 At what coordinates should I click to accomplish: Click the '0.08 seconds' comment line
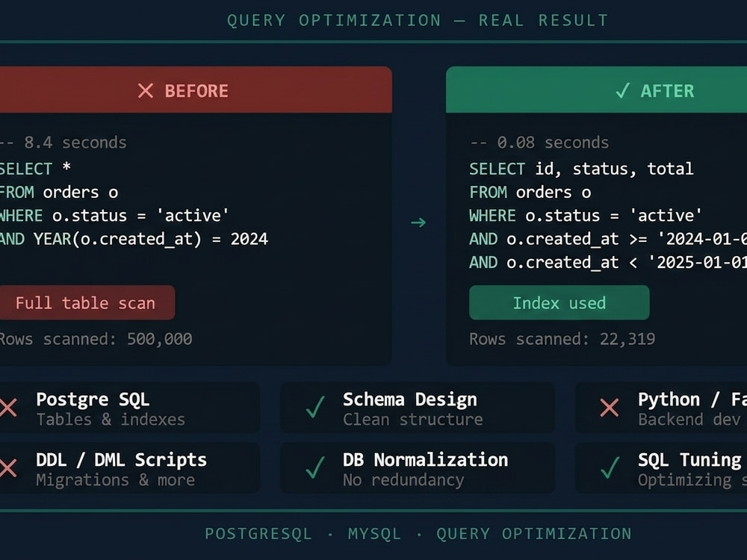click(539, 143)
